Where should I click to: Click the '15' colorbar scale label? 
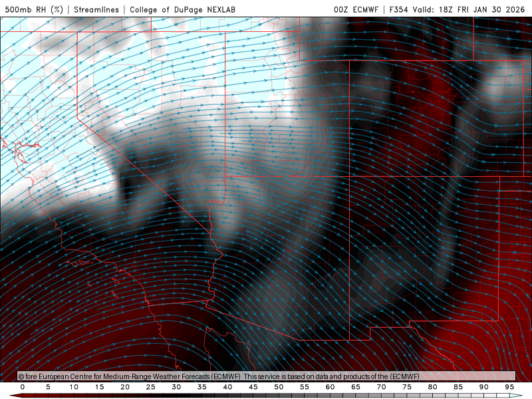coord(99,387)
